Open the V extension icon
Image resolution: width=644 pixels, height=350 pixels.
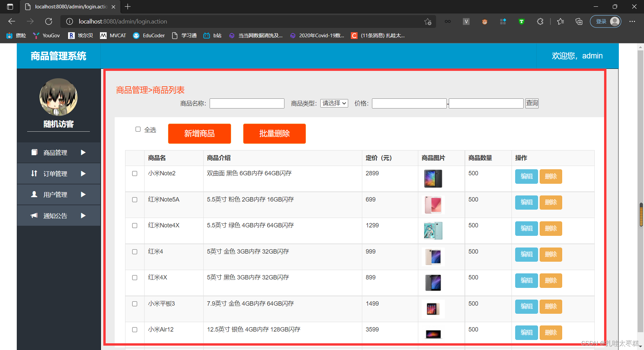pos(466,21)
